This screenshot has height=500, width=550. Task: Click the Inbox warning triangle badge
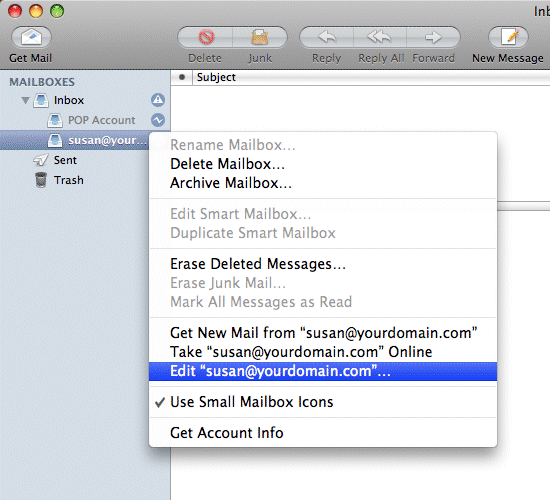click(x=158, y=100)
